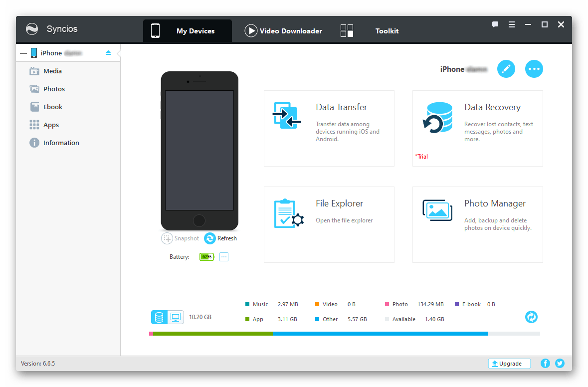Screen dimensions: 588x387
Task: Collapse the iPhone device tree
Action: coord(23,53)
